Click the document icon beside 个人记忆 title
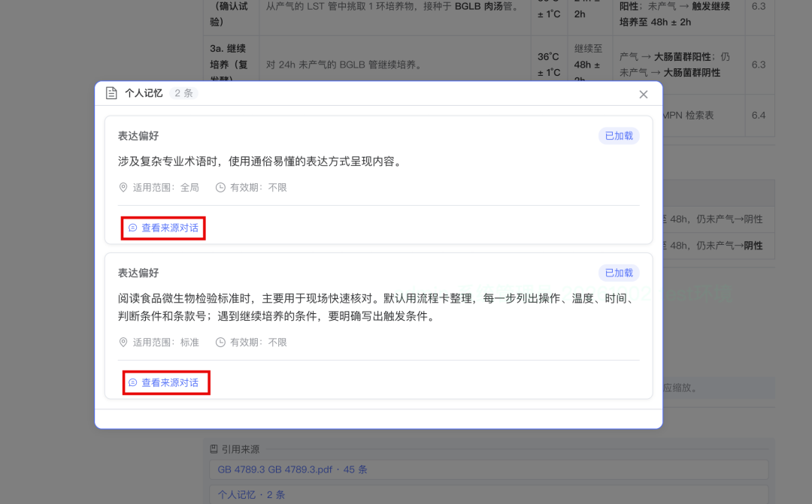Image resolution: width=812 pixels, height=504 pixels. click(x=111, y=93)
